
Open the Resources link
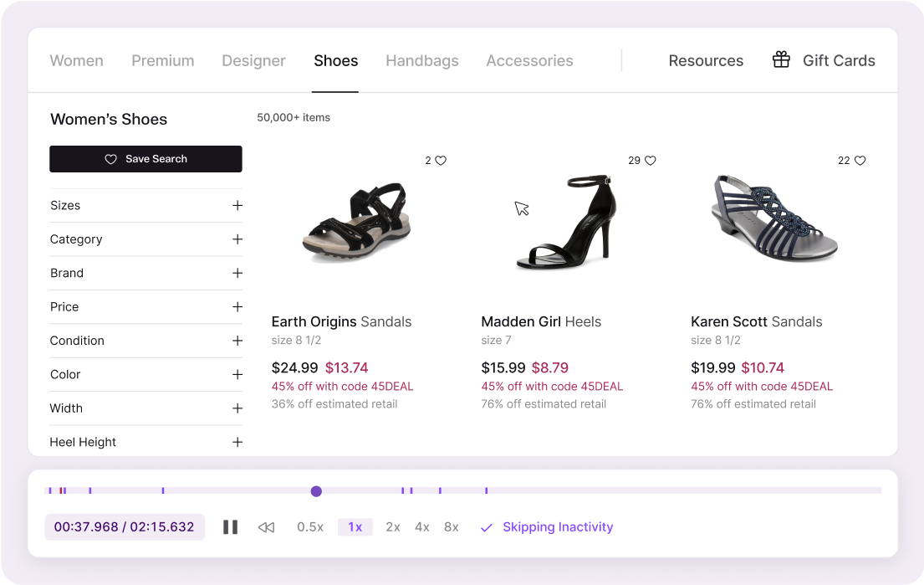pyautogui.click(x=706, y=61)
